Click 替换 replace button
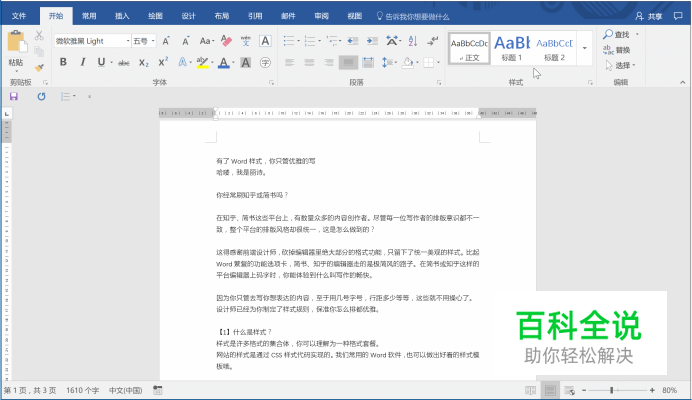 click(617, 50)
